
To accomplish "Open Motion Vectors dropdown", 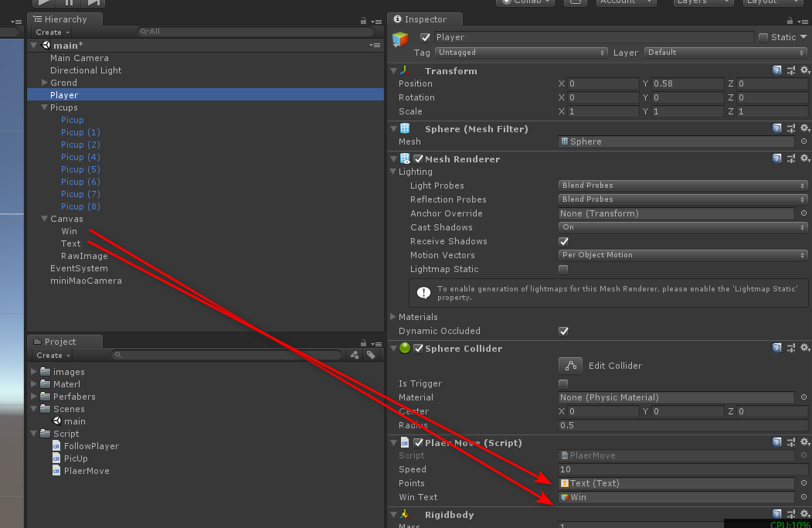I will pyautogui.click(x=682, y=255).
